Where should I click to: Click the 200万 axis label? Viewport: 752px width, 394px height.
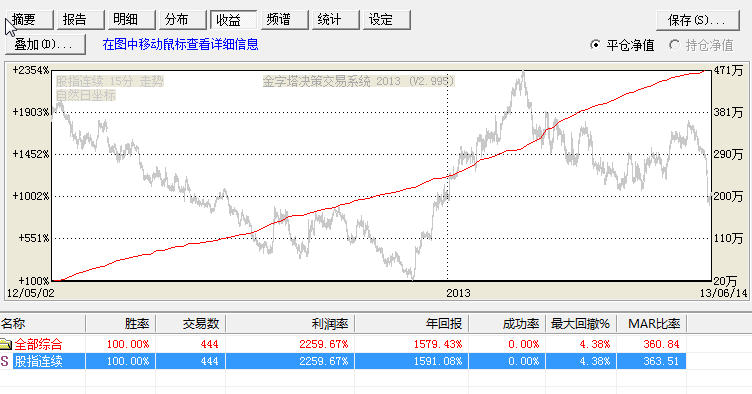(728, 196)
